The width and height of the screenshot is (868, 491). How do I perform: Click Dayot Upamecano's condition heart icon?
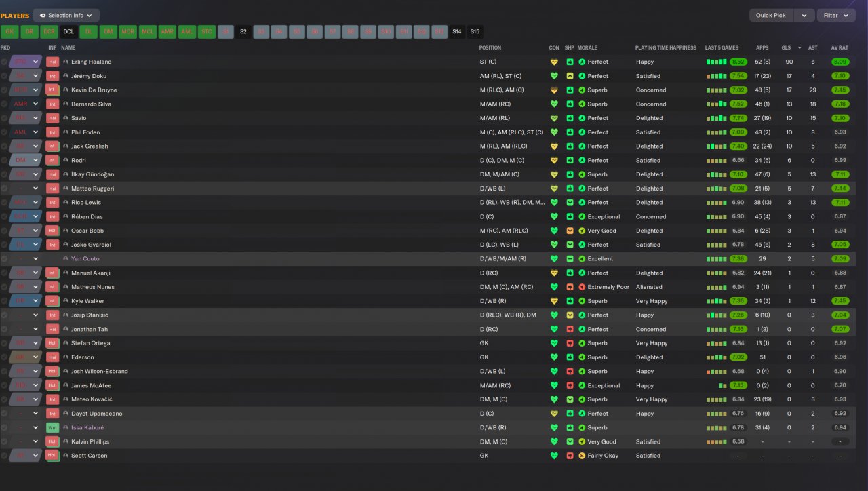pos(554,414)
